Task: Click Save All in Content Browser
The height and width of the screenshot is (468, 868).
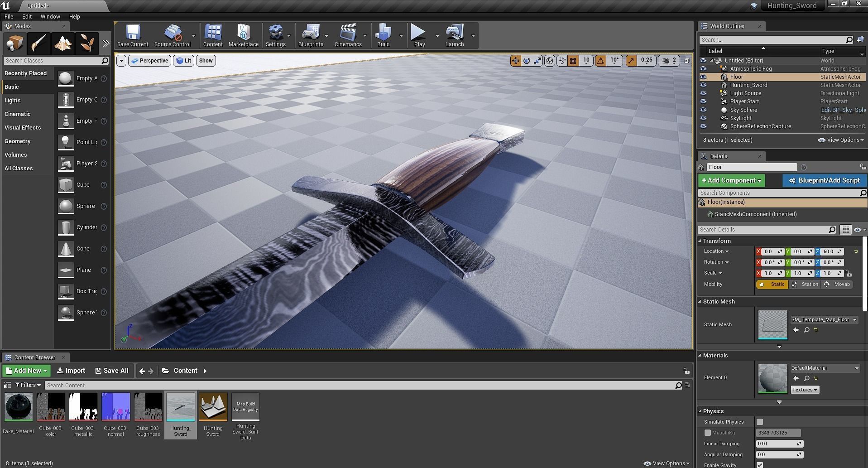Action: [x=112, y=371]
